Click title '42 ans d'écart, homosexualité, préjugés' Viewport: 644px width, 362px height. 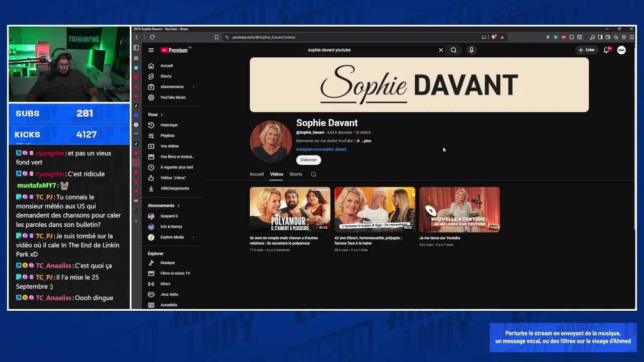click(x=368, y=241)
